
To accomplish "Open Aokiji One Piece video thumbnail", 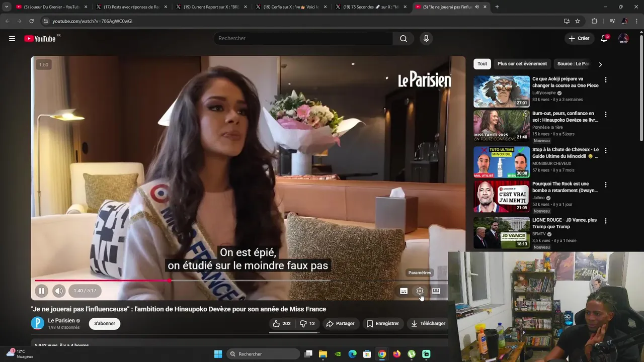I will (x=502, y=92).
